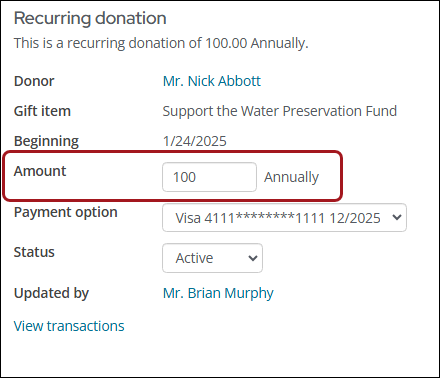Open the Mr. Brian Murphy link
Image resolution: width=440 pixels, height=378 pixels.
tap(218, 293)
